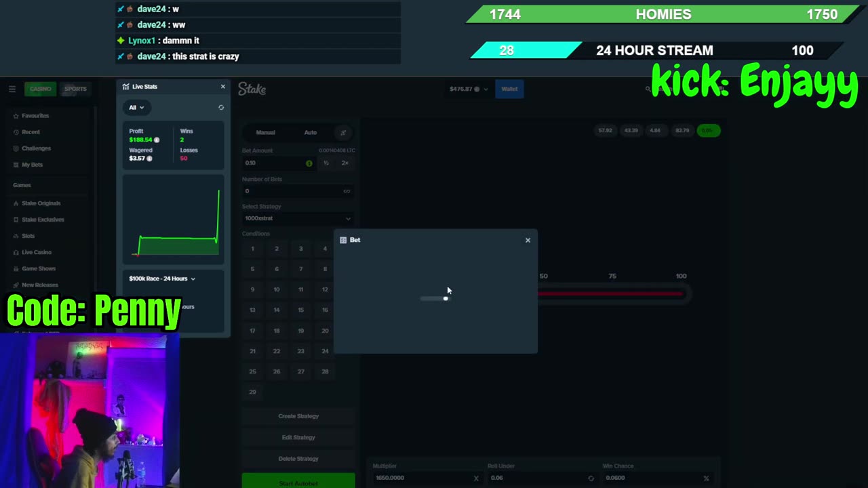Click the Wagered value $3.57
Viewport: 868px width, 488px height.
[x=137, y=159]
